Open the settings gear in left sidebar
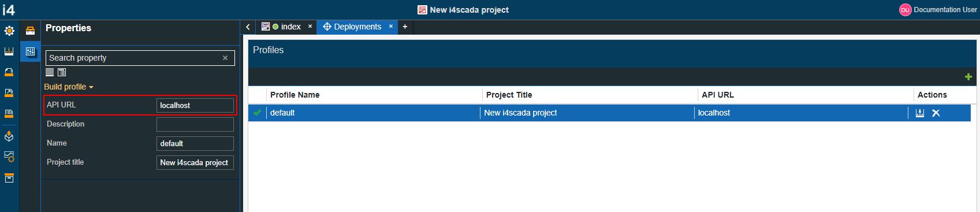This screenshot has height=212, width=980. 9,31
